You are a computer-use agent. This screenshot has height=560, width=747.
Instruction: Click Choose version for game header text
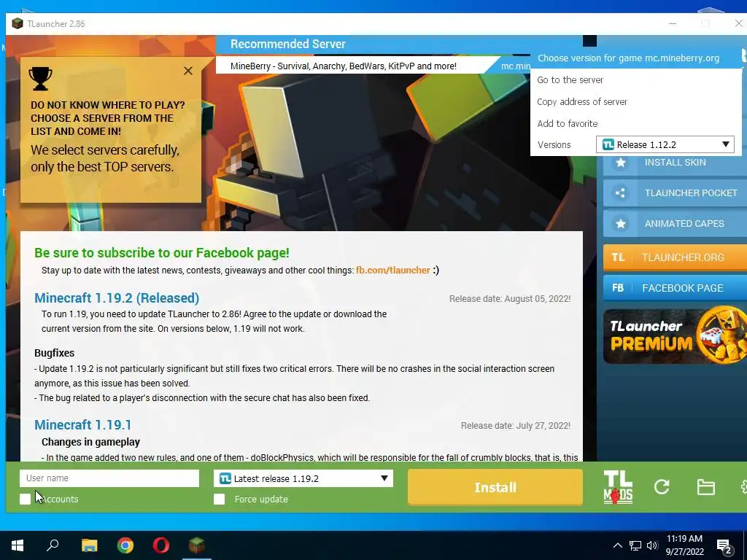628,58
